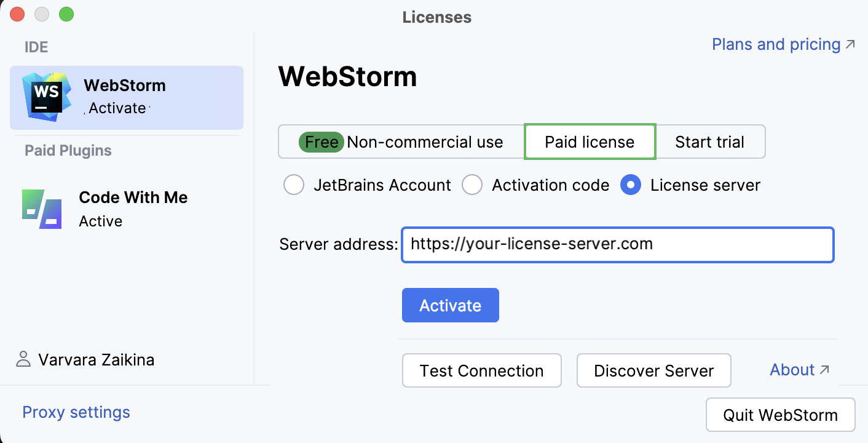Discover available license servers
The image size is (868, 443).
click(x=653, y=370)
